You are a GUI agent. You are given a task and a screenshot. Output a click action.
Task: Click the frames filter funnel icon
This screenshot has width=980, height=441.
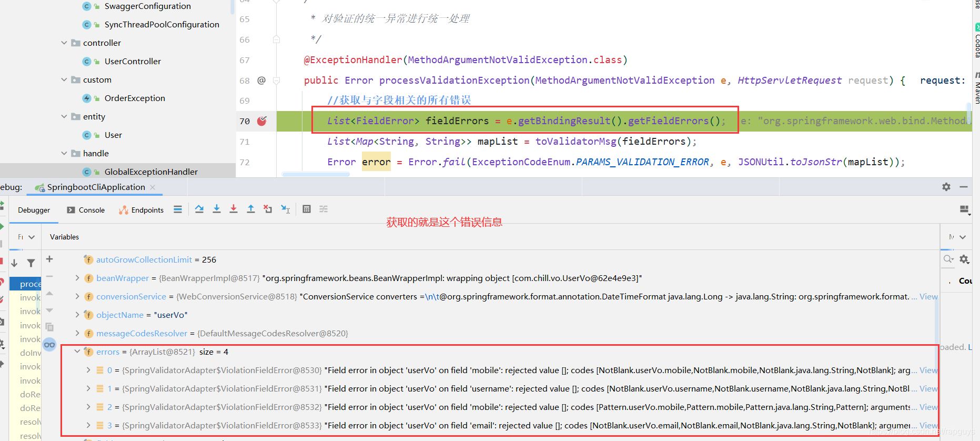coord(31,263)
